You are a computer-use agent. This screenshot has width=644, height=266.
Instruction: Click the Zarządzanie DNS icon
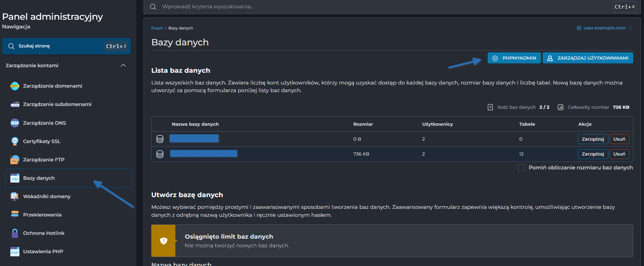15,123
